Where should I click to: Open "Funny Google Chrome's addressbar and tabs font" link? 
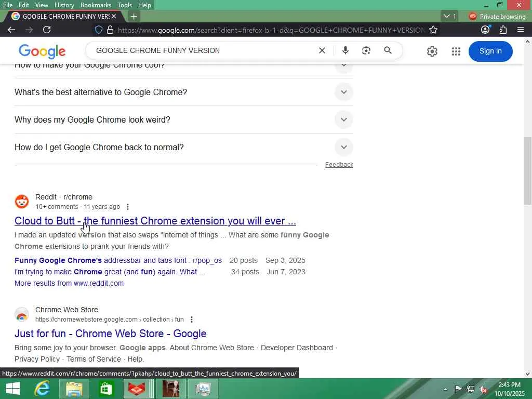click(x=118, y=260)
